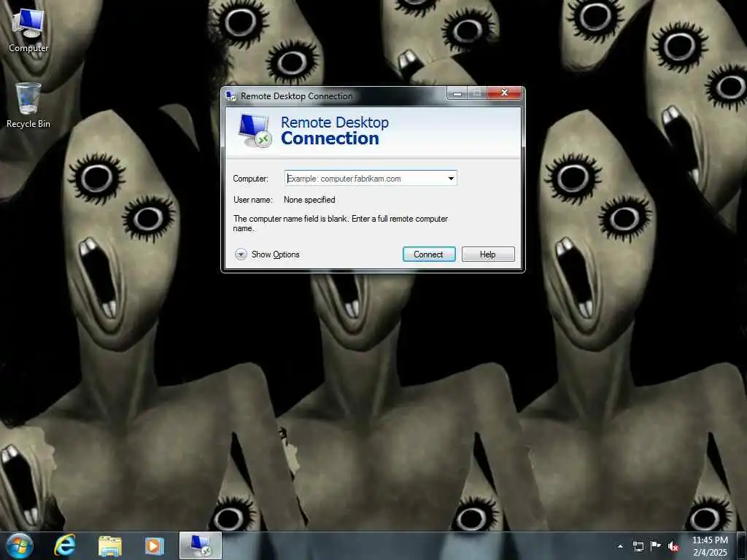Select the Remote Desktop Connection banner icon
Image resolution: width=747 pixels, height=560 pixels.
(x=255, y=131)
